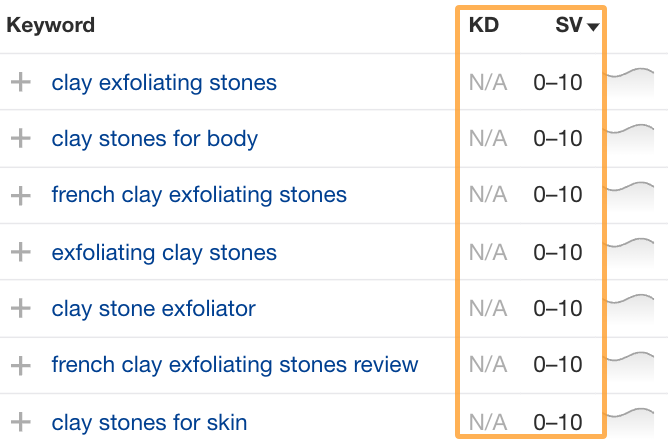Screen dimensions: 668x446
Task: Click plus icon beside clay exfoliating stones
Action: (x=21, y=82)
